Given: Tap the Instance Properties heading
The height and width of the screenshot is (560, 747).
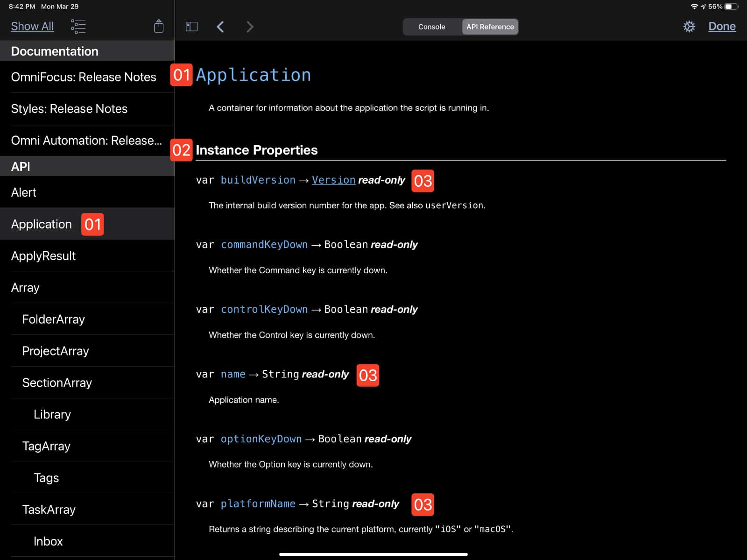Looking at the screenshot, I should click(257, 150).
